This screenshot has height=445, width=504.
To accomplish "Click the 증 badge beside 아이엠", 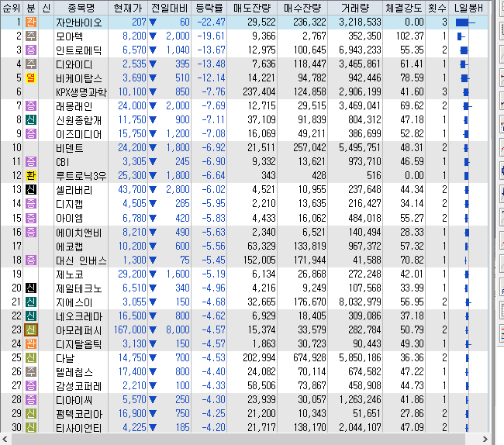I will 31,218.
